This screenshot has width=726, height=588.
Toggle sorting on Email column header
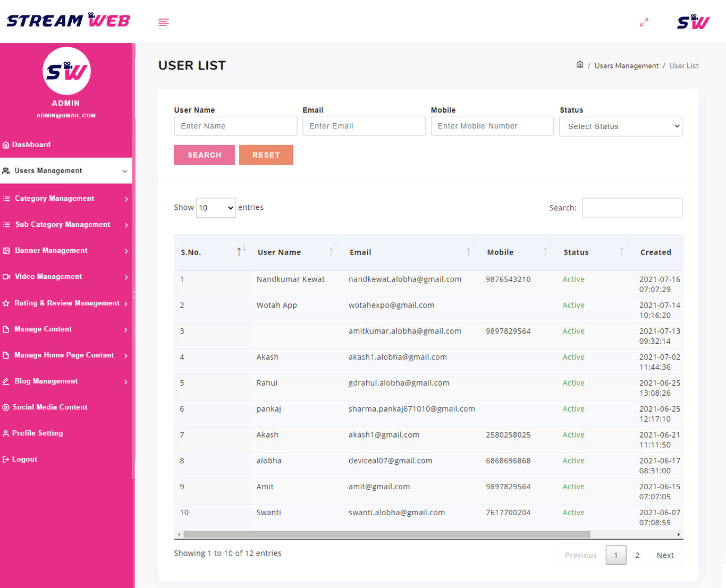click(468, 252)
